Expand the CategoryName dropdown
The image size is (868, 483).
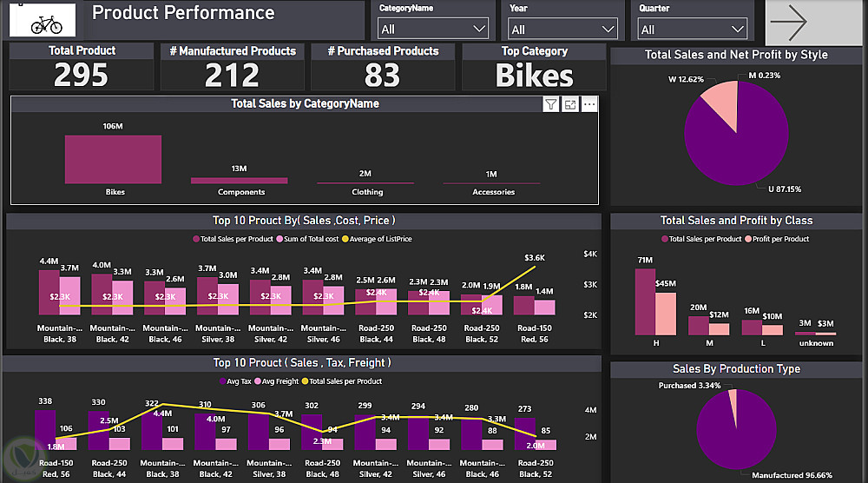[433, 29]
